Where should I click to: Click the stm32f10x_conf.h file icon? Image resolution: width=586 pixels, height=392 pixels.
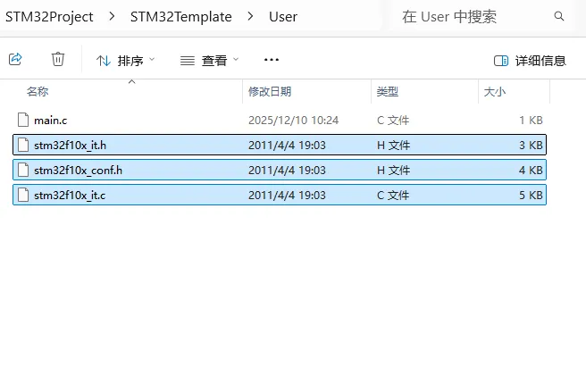(x=24, y=170)
